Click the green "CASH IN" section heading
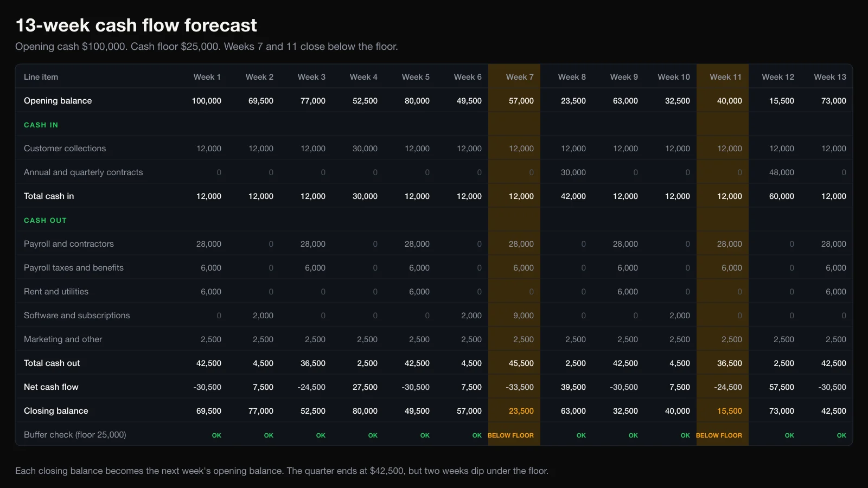The height and width of the screenshot is (488, 868). coord(41,125)
